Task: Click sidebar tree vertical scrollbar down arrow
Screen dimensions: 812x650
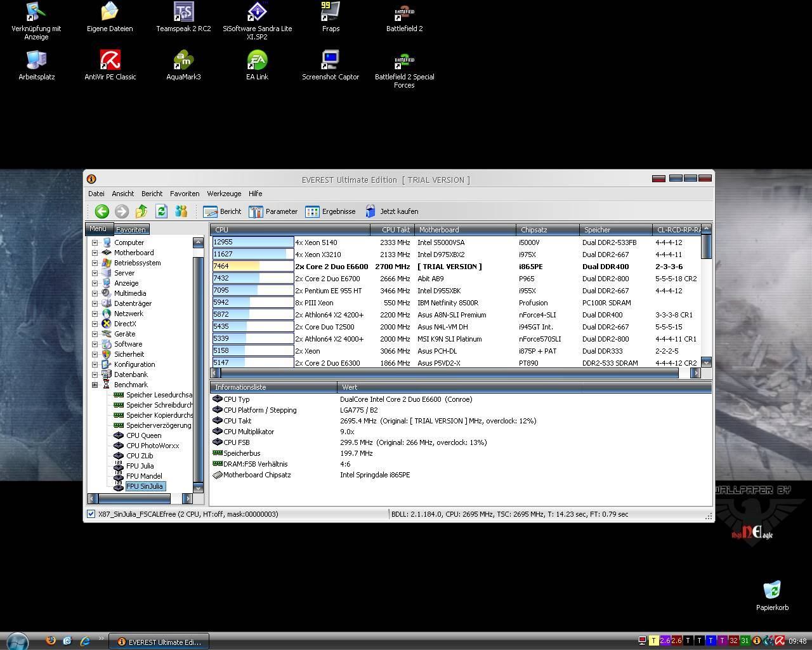Action: click(198, 487)
